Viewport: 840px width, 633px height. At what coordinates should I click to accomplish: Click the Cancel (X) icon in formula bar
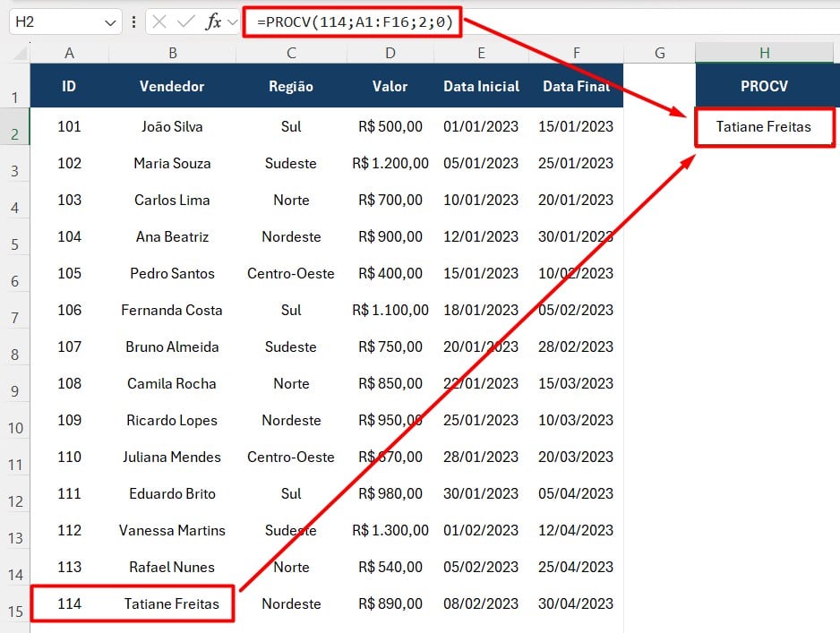[x=159, y=22]
